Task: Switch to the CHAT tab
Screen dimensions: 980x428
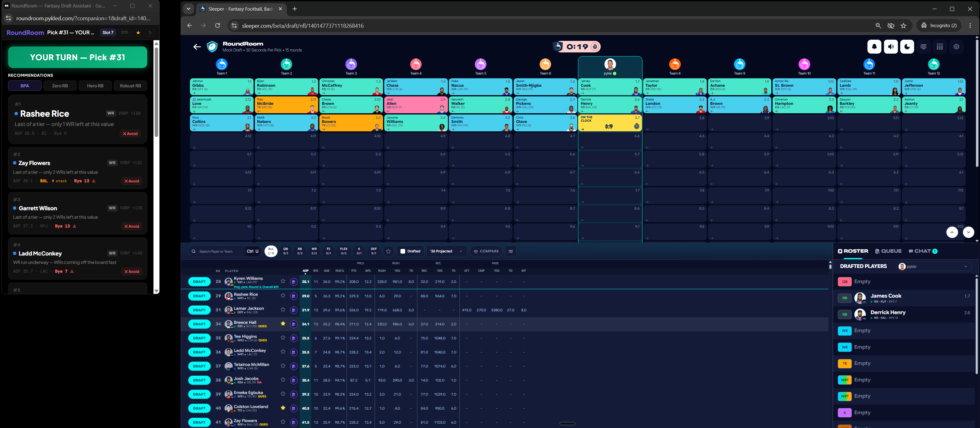Action: [x=923, y=251]
